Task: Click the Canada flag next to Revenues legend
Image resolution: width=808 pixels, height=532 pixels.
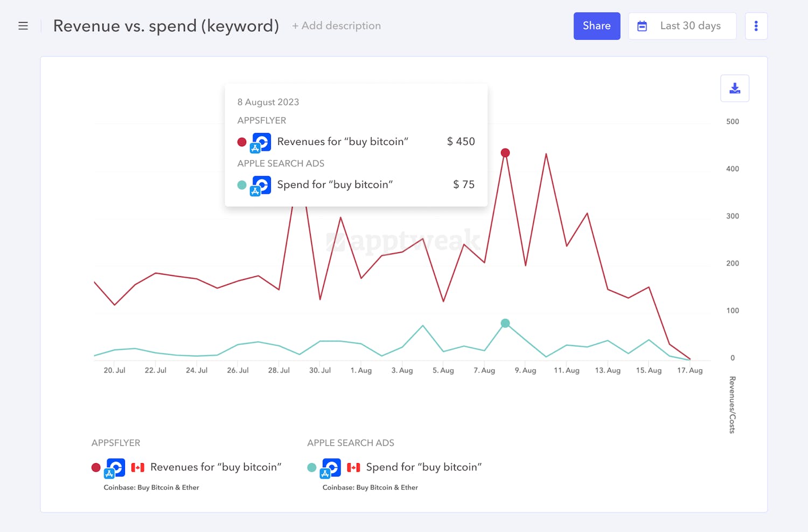Action: (138, 467)
